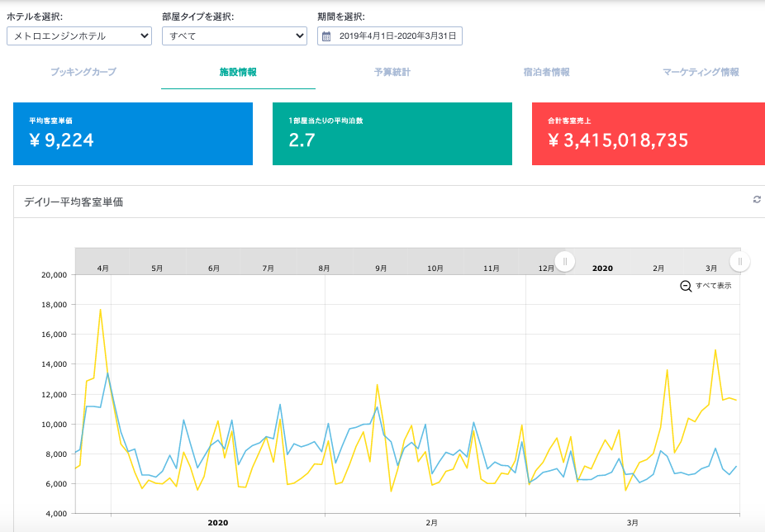The width and height of the screenshot is (765, 532).
Task: Click 6月 on the range selector
Action: (214, 268)
